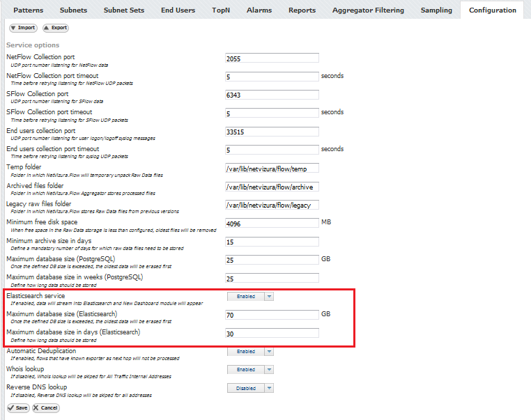Click the Import button

click(23, 28)
